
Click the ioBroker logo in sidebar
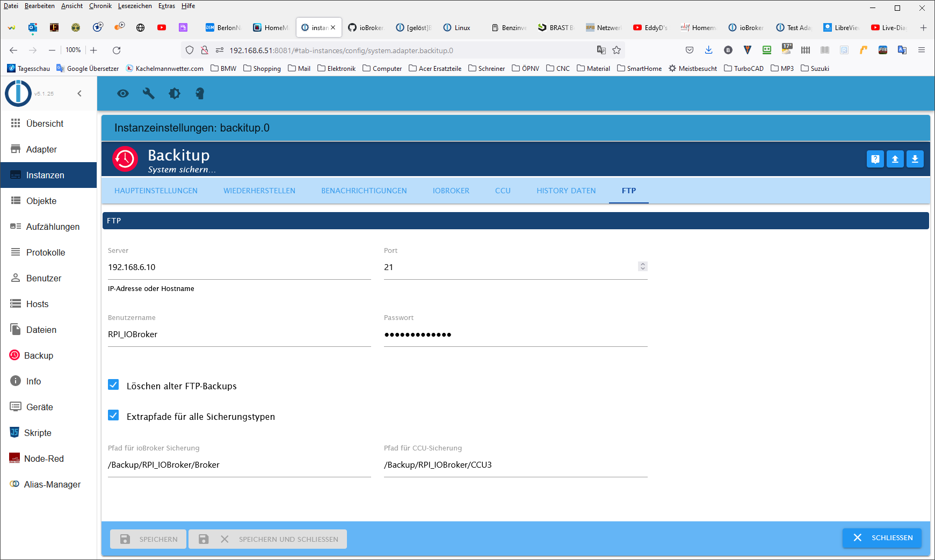(18, 93)
